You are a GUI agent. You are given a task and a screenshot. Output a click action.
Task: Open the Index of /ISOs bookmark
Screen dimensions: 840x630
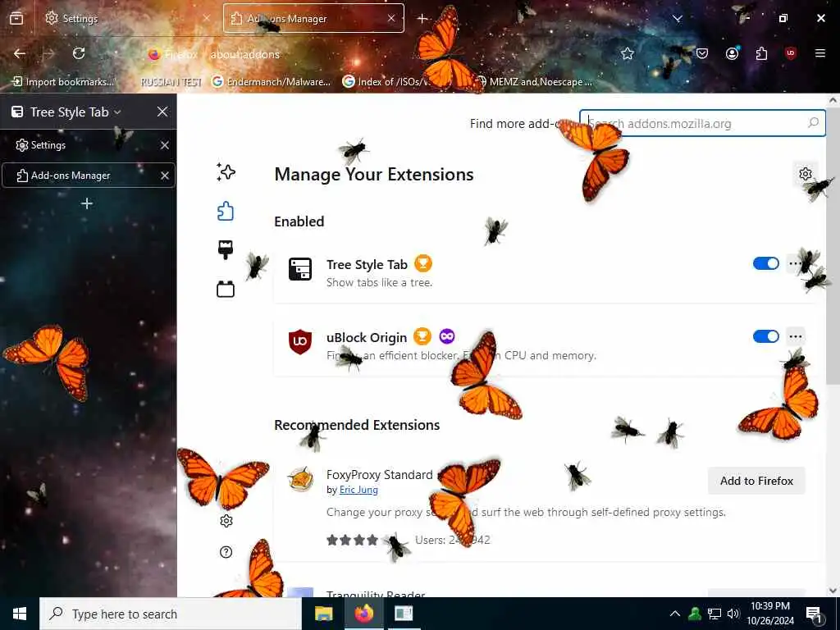pos(387,82)
